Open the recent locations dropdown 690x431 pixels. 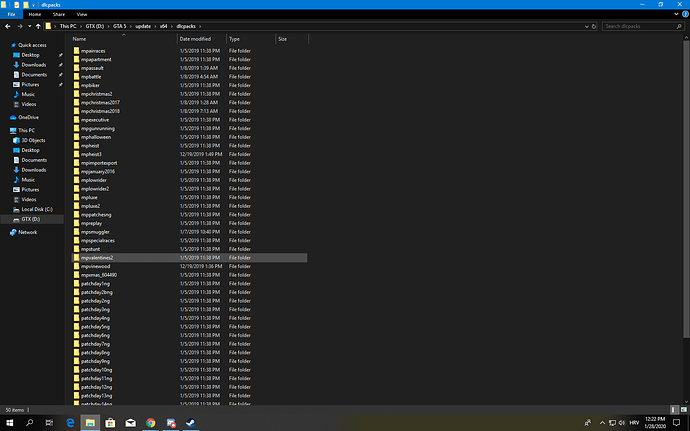point(29,26)
